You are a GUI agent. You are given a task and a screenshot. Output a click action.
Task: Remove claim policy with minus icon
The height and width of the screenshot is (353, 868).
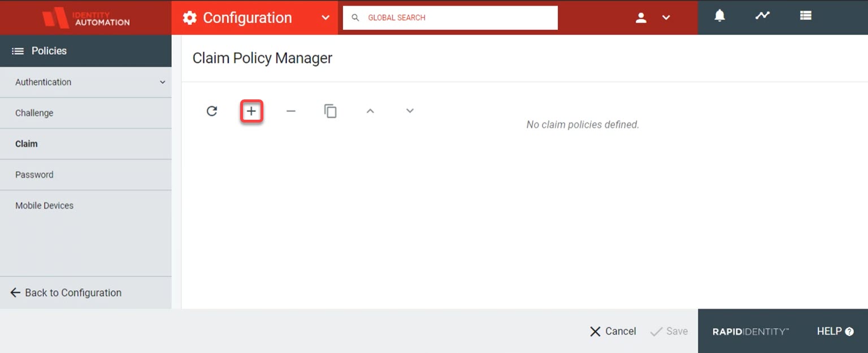(x=291, y=111)
